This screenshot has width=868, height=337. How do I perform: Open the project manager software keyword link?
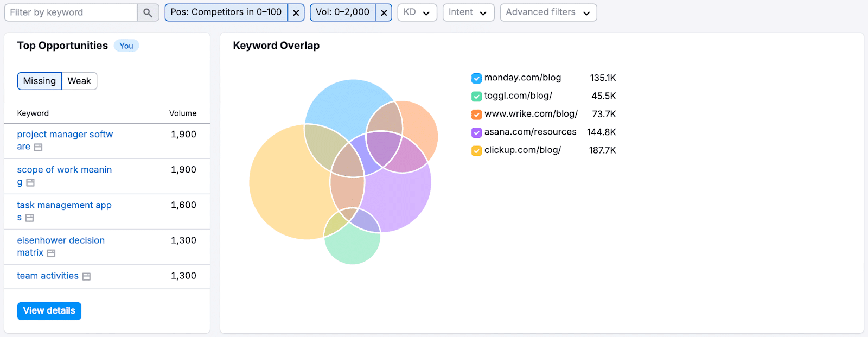[65, 140]
